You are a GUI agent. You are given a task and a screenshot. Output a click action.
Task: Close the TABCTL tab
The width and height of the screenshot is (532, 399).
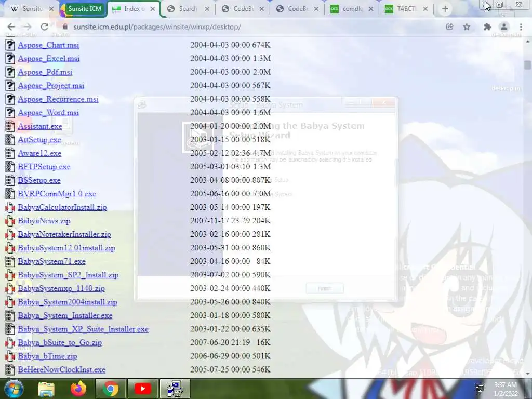point(425,9)
